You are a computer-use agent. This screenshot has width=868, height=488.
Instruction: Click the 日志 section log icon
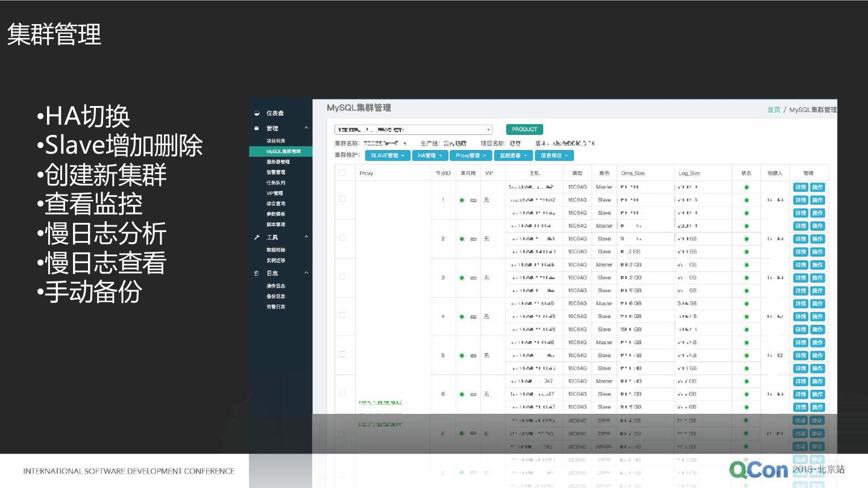(x=257, y=274)
